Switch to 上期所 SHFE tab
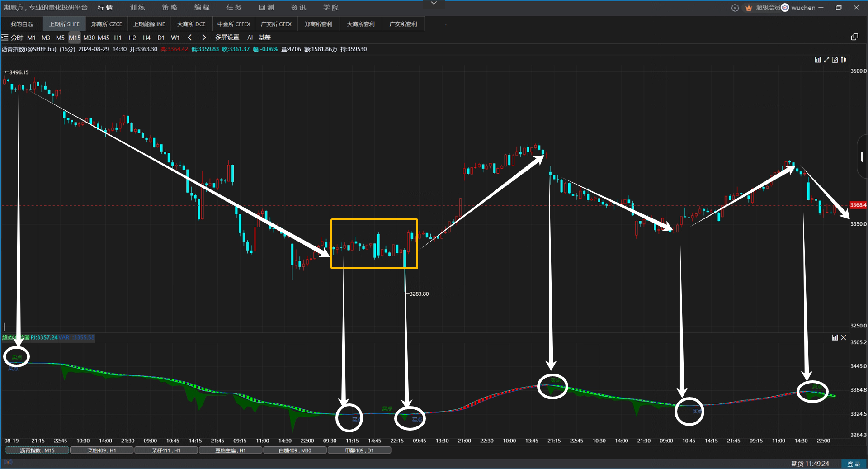The image size is (868, 469). click(64, 24)
